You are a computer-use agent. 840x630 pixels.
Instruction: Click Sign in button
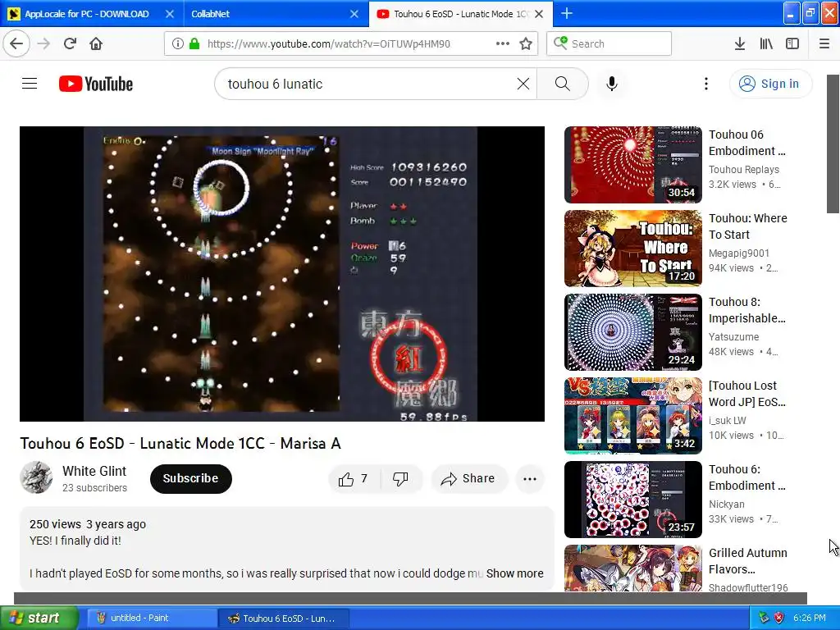[x=770, y=84]
